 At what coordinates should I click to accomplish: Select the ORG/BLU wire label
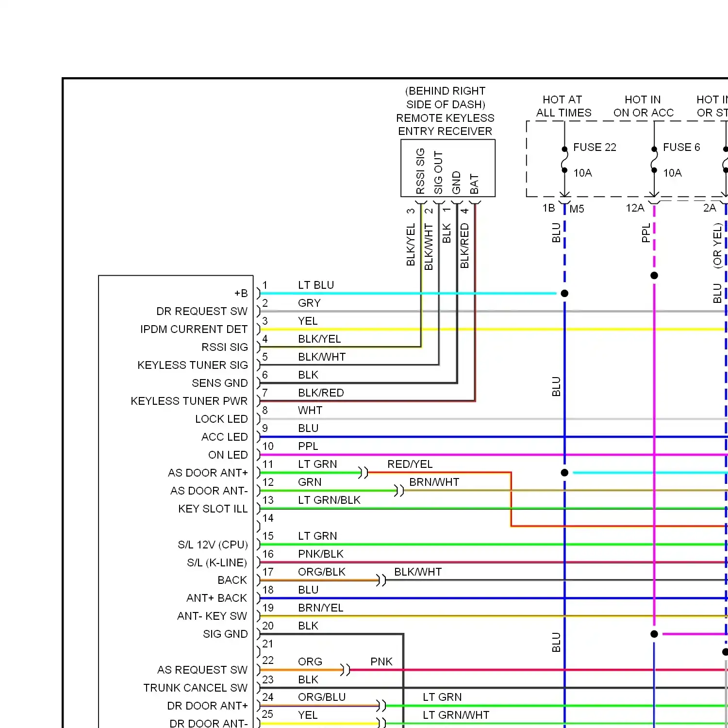(x=322, y=697)
